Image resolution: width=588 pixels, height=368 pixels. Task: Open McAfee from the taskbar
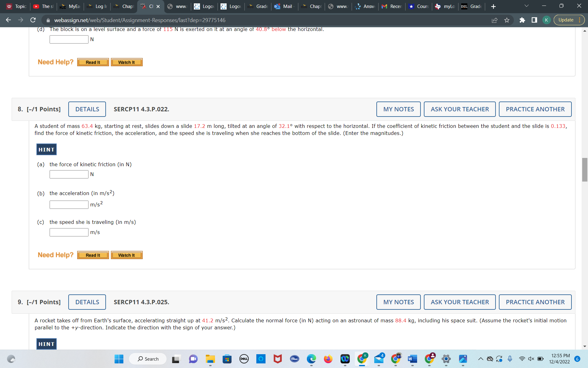coord(277,359)
